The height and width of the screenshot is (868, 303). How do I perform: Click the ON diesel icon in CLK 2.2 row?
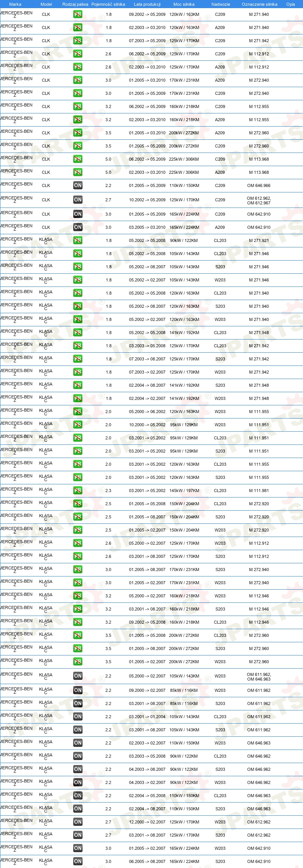78,185
